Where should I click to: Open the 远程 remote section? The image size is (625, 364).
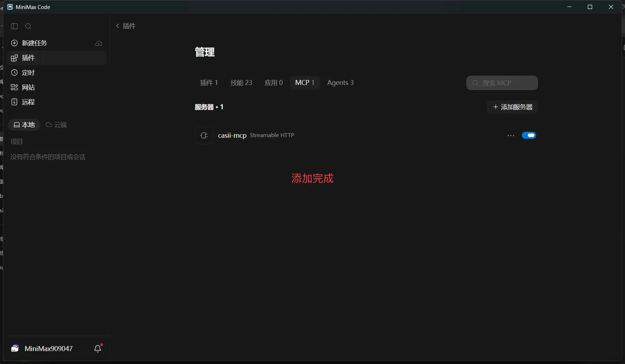[57, 102]
